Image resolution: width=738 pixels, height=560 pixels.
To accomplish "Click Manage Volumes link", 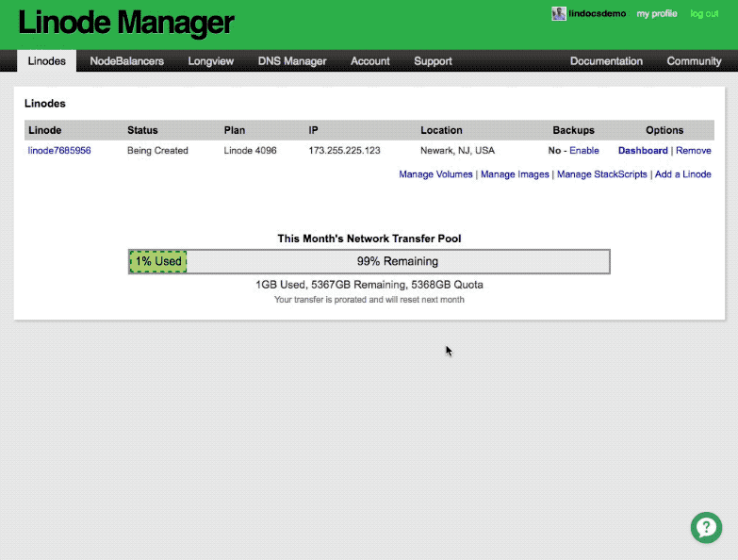I will pos(435,174).
